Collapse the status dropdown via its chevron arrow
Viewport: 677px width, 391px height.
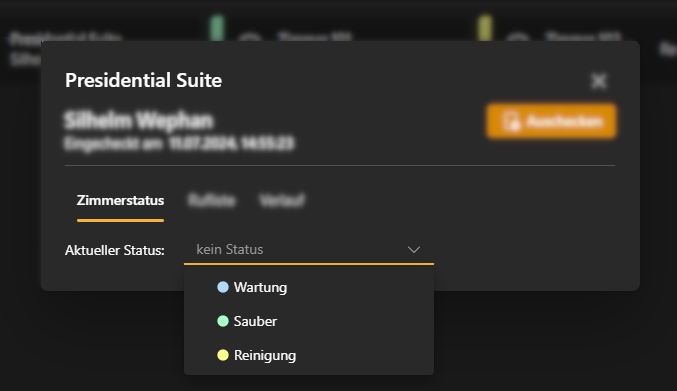pyautogui.click(x=414, y=250)
